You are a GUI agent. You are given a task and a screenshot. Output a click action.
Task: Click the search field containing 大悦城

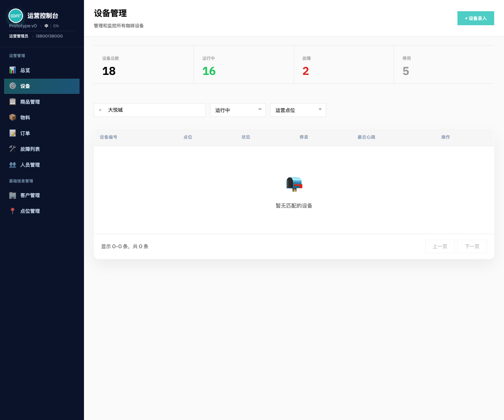(x=150, y=110)
